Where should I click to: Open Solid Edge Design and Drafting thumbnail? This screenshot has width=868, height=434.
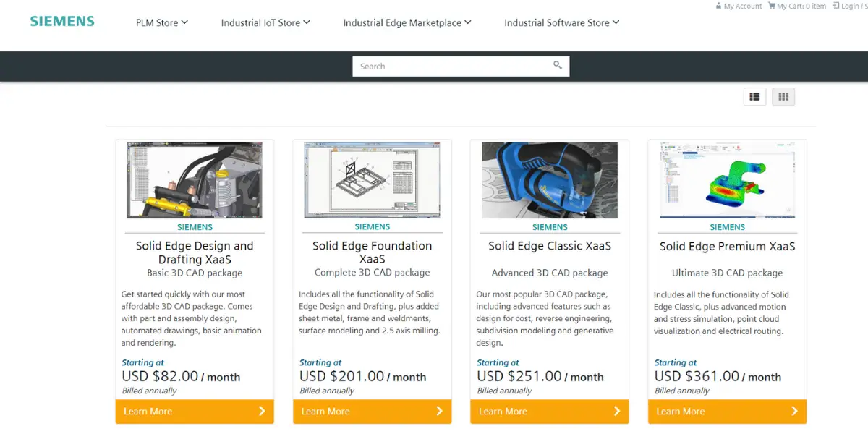(195, 180)
